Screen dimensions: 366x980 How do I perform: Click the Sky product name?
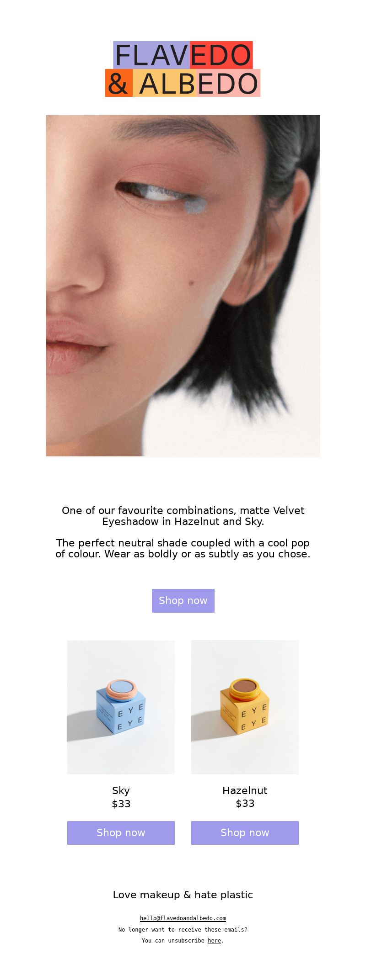pyautogui.click(x=121, y=790)
